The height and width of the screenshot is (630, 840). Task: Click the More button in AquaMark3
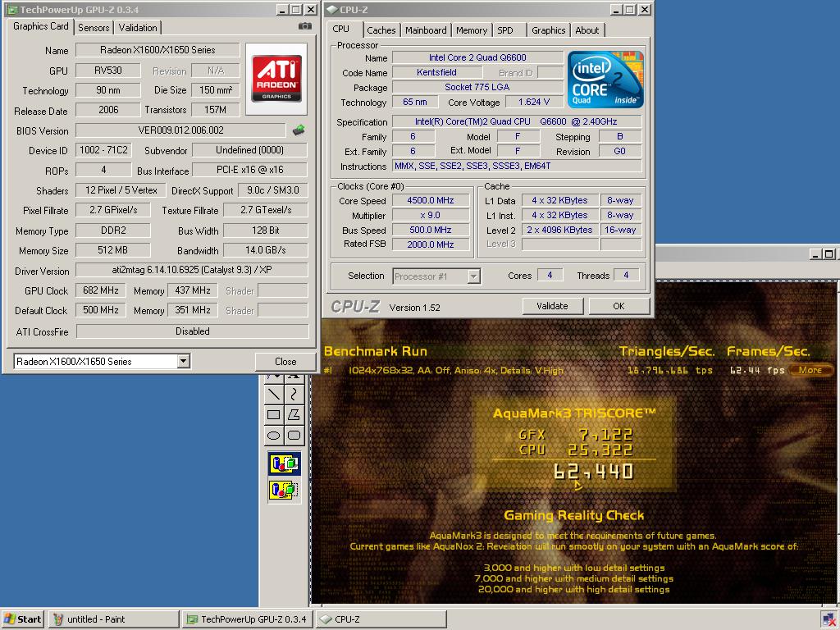click(x=810, y=370)
